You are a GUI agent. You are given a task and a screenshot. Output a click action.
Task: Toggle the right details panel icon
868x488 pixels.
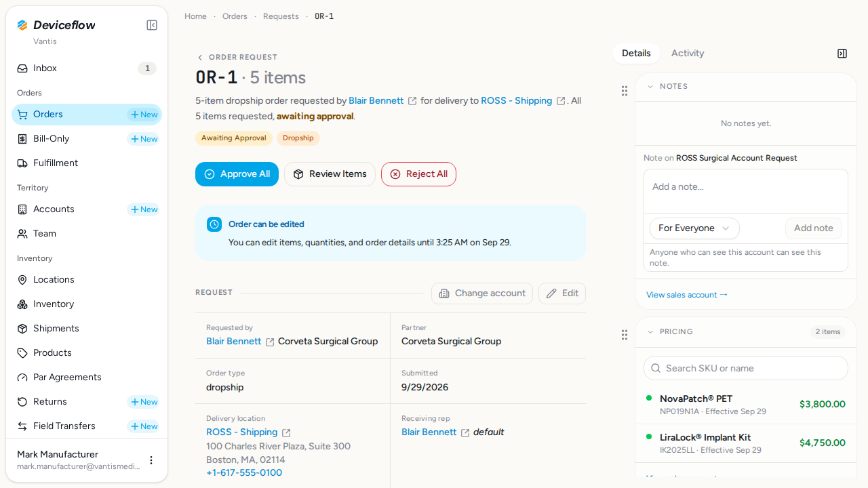coord(842,54)
